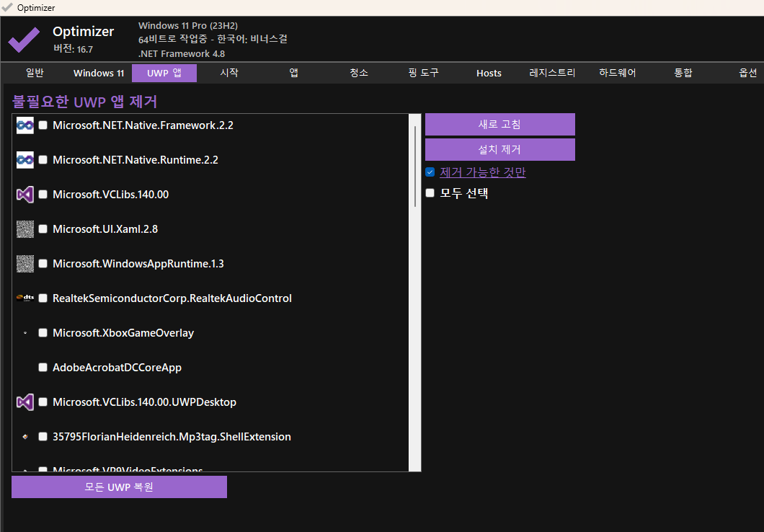Image resolution: width=764 pixels, height=532 pixels.
Task: Click the Microsoft.XboxGameOverlay small icon
Action: coord(25,333)
